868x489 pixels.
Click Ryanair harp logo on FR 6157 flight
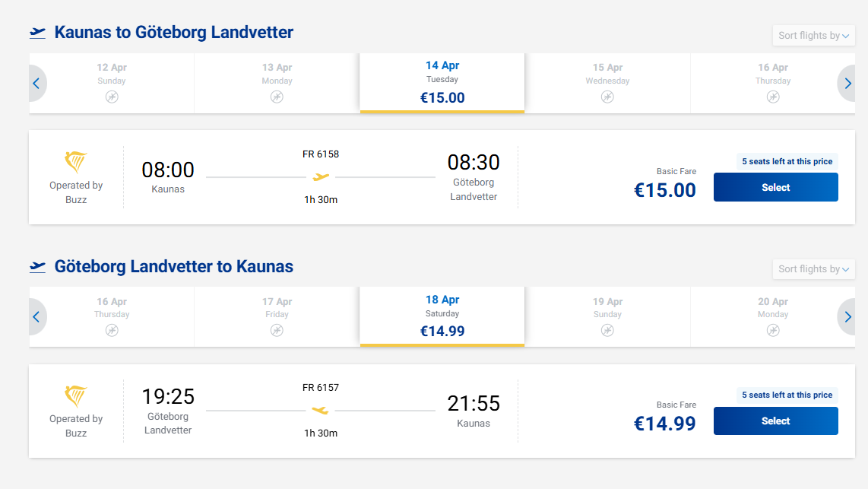click(x=76, y=395)
